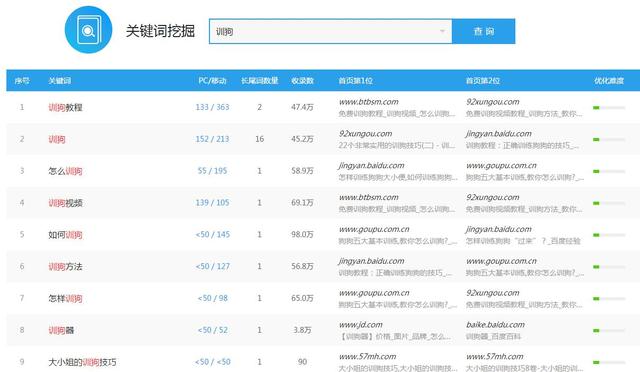Click the <50 / 98 PC/mobile value

[x=213, y=298]
